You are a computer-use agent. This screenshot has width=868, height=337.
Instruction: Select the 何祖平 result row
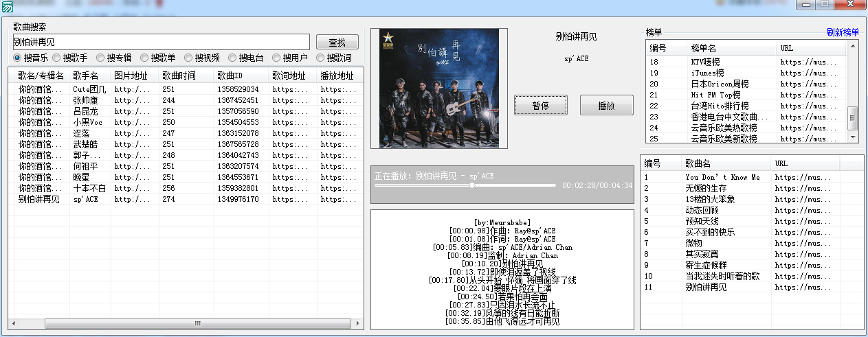pyautogui.click(x=186, y=166)
